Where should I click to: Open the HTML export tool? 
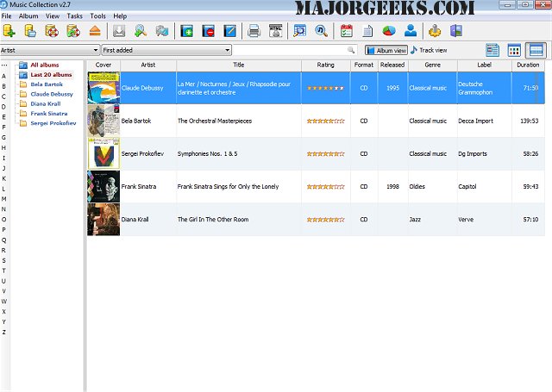click(275, 32)
